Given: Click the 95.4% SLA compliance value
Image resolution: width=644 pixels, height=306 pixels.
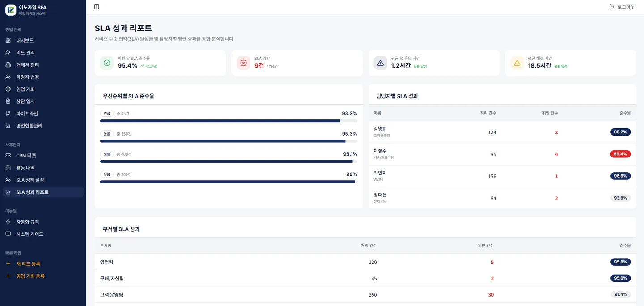Looking at the screenshot, I should pos(127,66).
